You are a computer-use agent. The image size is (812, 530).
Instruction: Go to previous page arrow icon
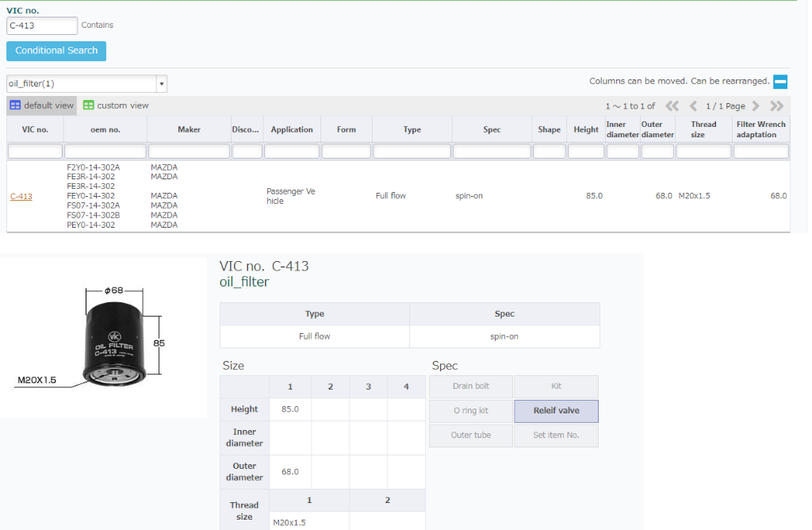693,106
